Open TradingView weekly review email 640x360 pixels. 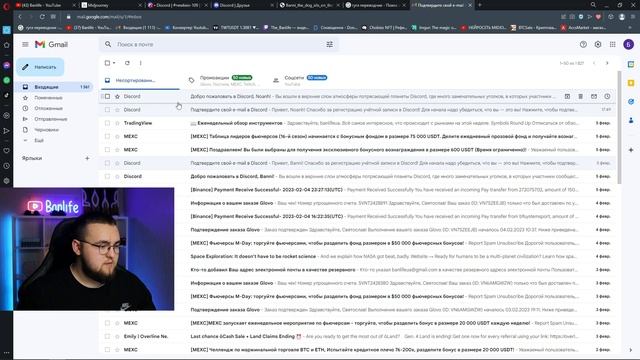click(x=358, y=123)
